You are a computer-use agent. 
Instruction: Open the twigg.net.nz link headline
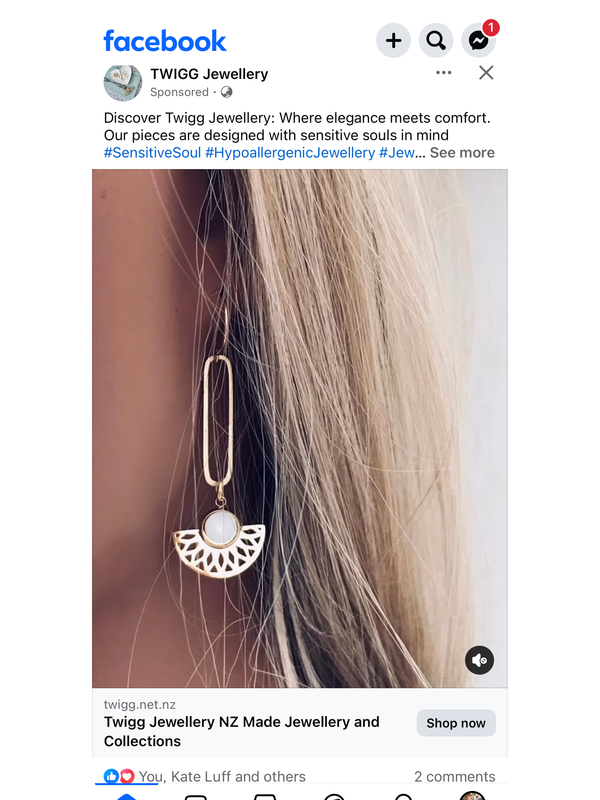click(x=241, y=731)
